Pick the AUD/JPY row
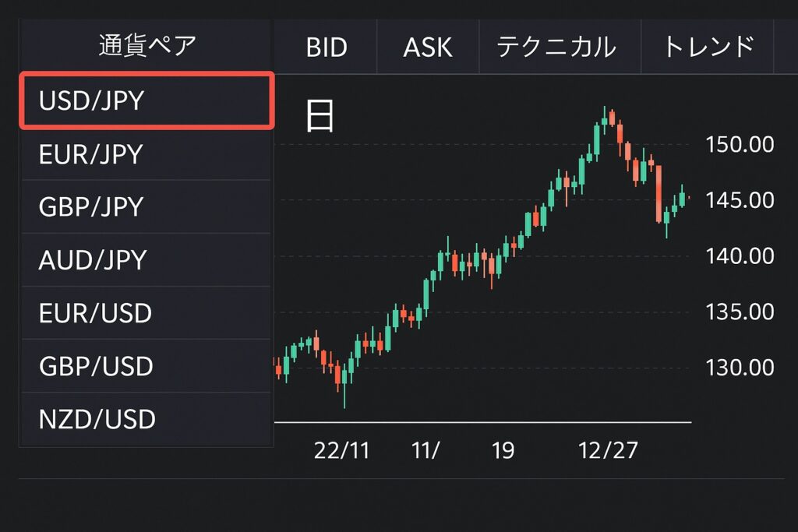Screen dimensions: 798x532 [x=146, y=260]
